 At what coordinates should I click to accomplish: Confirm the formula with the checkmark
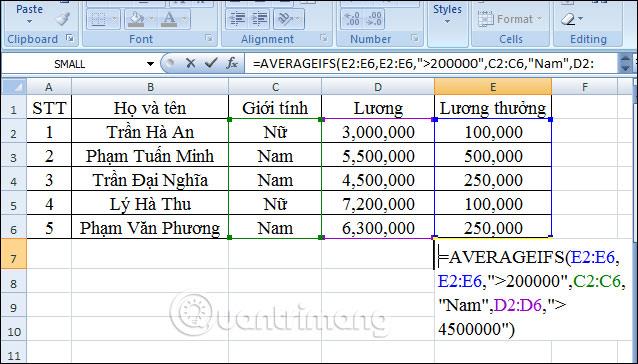211,63
